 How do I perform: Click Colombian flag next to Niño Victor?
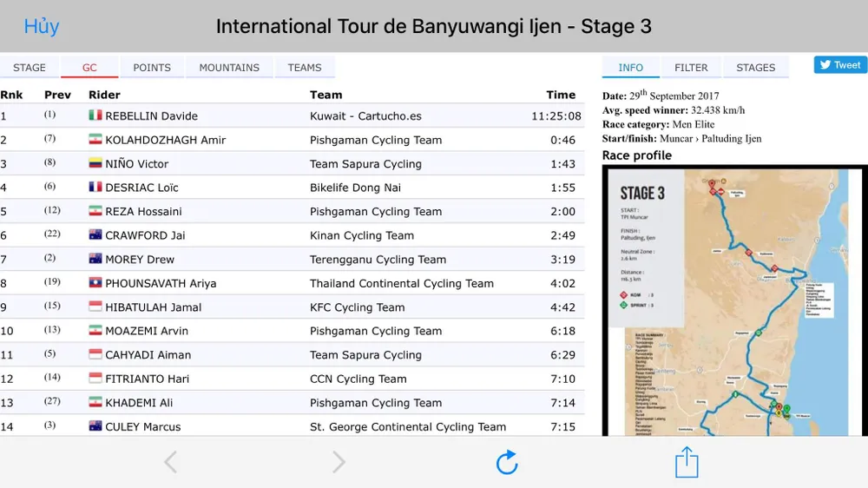click(95, 163)
